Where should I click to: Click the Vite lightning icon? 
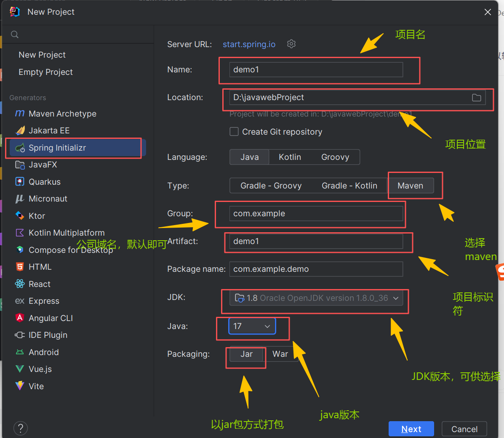20,386
